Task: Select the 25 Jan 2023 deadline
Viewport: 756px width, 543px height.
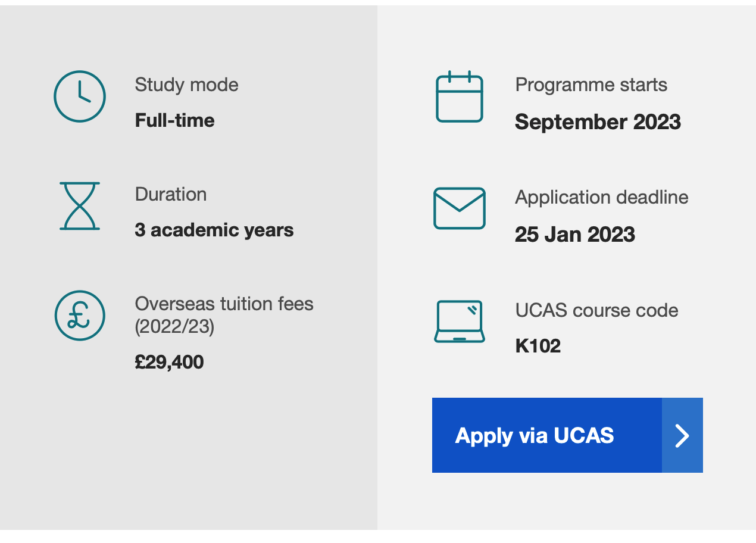Action: click(x=575, y=234)
